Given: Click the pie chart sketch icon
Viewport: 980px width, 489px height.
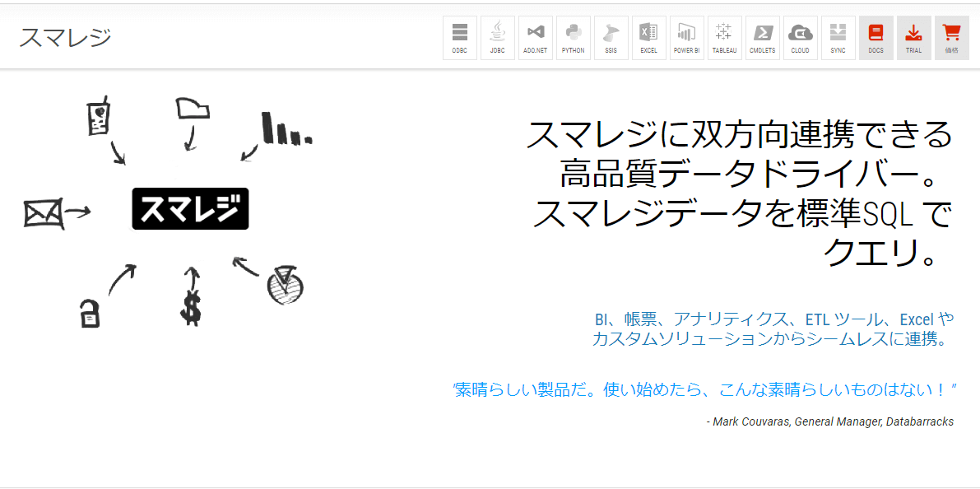Looking at the screenshot, I should pos(285,285).
